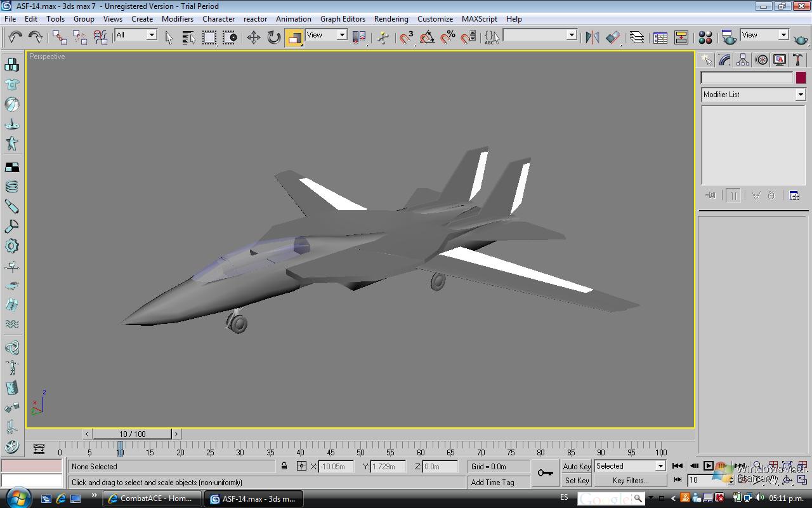Click the object color swatch
Screen dimensions: 812x508
801,77
